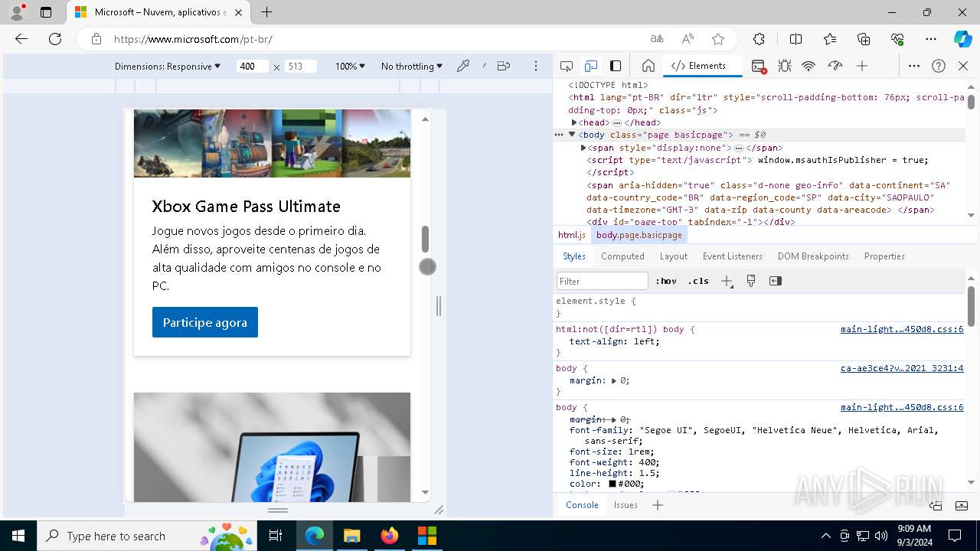Click the styles Filter input
The image size is (980, 551).
click(x=603, y=281)
